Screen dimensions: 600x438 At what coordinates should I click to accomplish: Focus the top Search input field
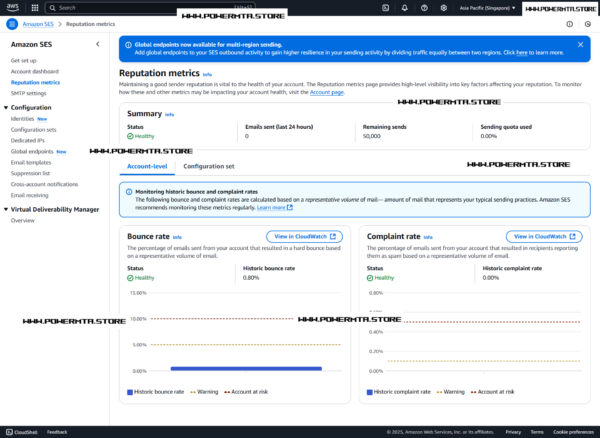tap(150, 8)
